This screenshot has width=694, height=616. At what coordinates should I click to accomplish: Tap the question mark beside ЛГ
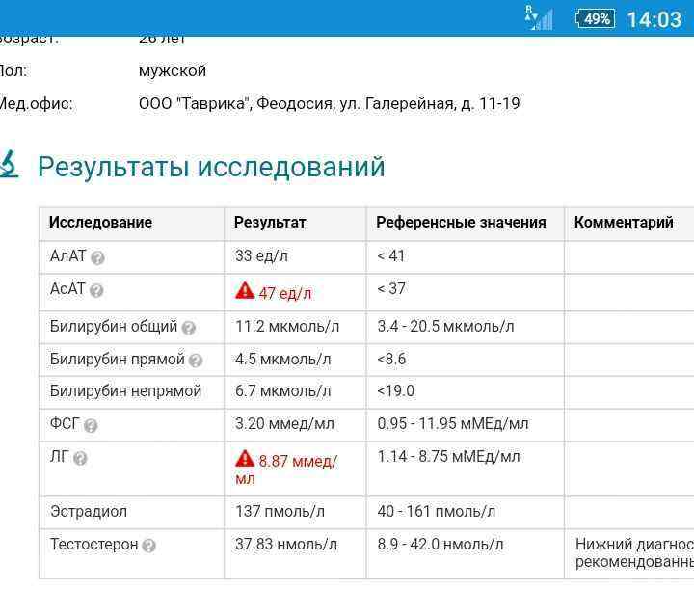pos(80,458)
